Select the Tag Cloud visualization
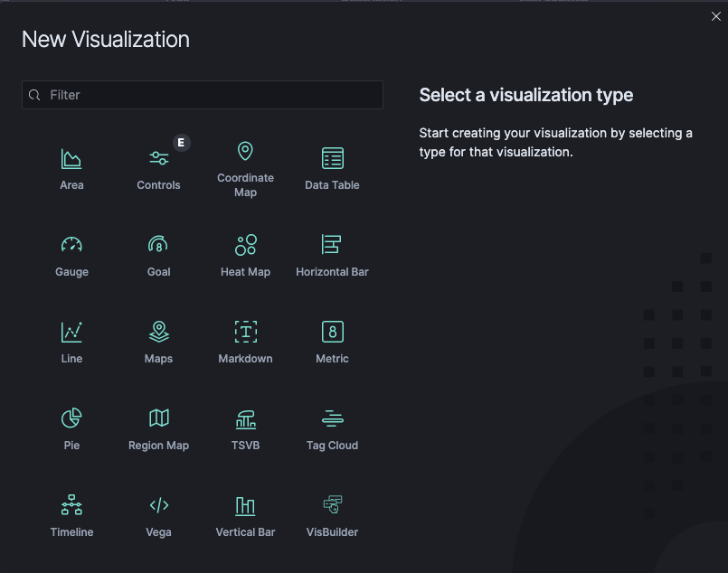 [332, 428]
